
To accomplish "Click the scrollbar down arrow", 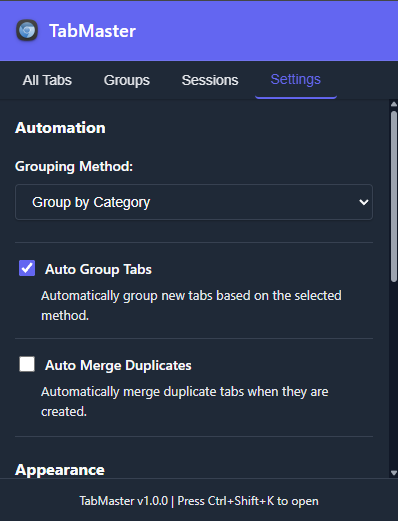I will [x=394, y=473].
